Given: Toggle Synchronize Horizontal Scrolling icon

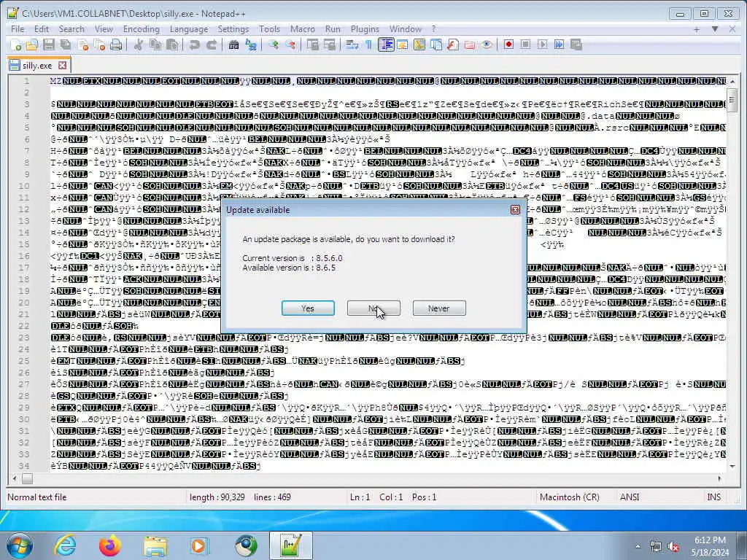Looking at the screenshot, I should 329,44.
